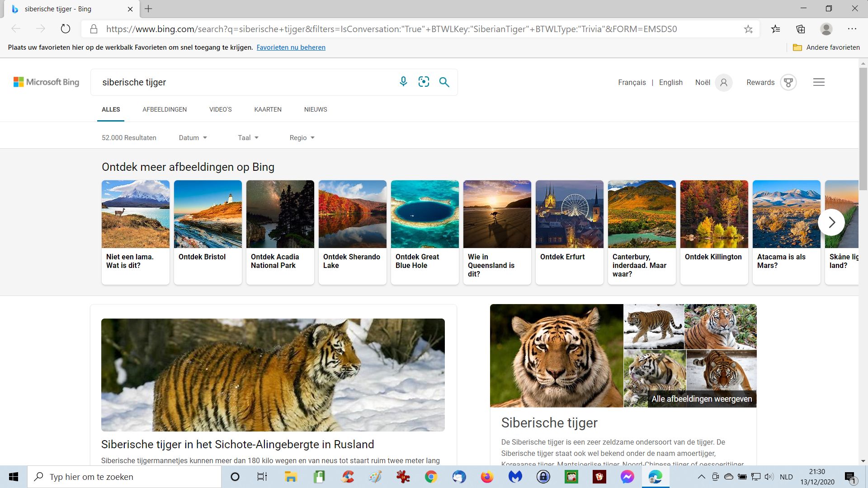Open the Rewards trophy icon
This screenshot has height=488, width=868.
[788, 82]
